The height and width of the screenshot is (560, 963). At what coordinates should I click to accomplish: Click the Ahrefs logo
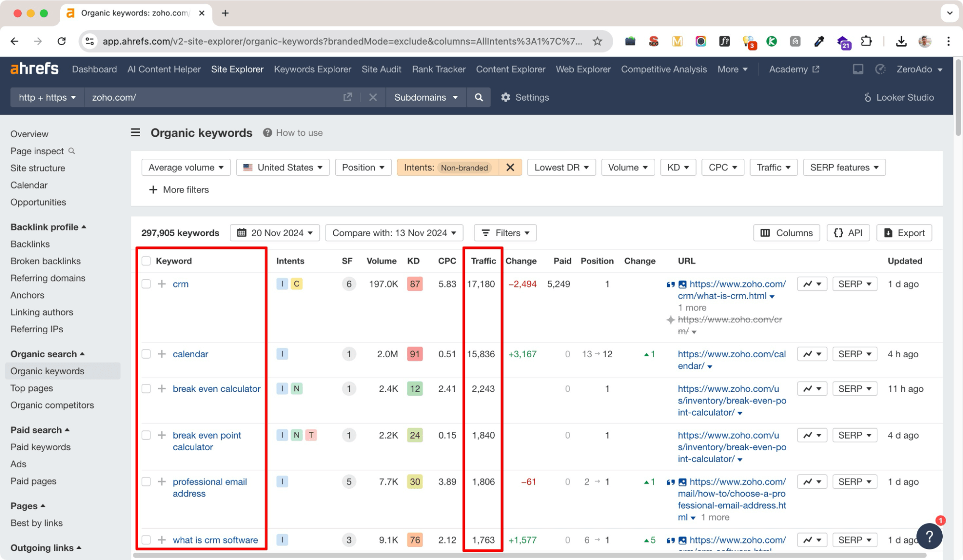[34, 68]
